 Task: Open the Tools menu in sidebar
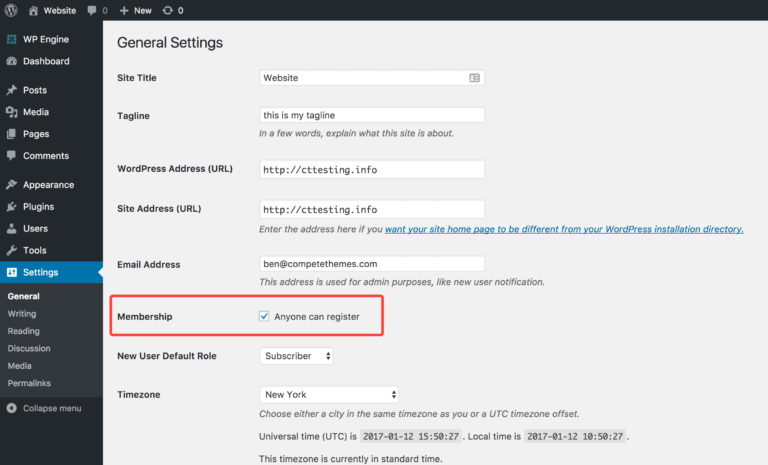click(x=35, y=251)
